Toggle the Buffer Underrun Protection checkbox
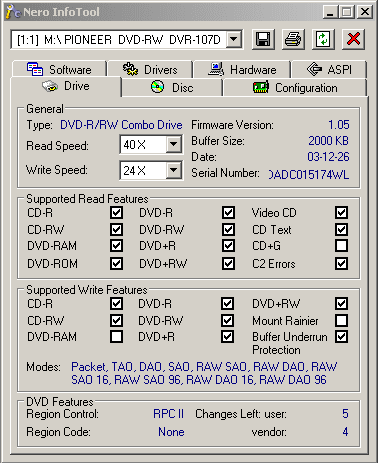This screenshot has width=378, height=463. pyautogui.click(x=341, y=337)
